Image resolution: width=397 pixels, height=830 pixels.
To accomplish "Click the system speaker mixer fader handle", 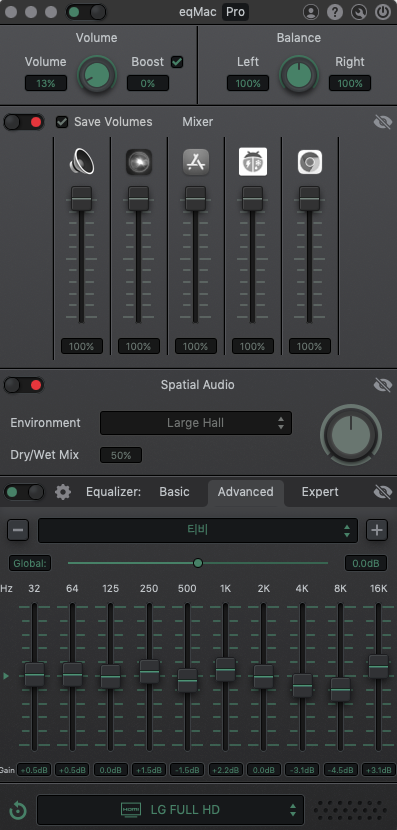I will (x=82, y=199).
